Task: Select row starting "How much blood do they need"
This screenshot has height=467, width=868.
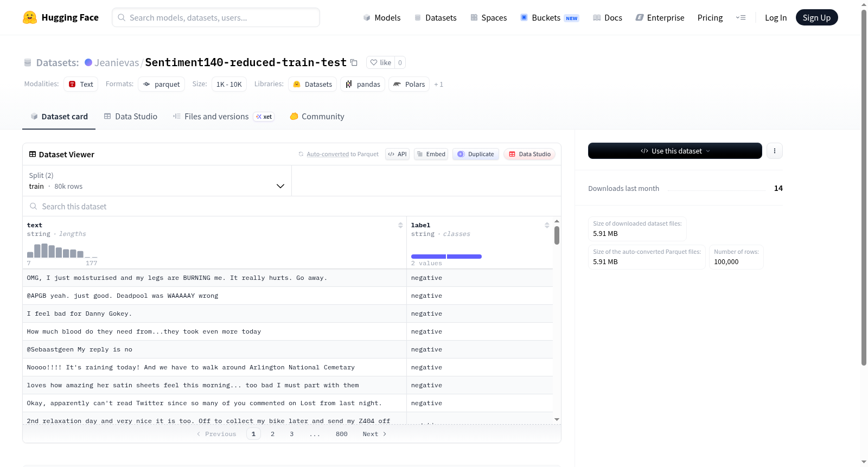Action: (x=288, y=331)
